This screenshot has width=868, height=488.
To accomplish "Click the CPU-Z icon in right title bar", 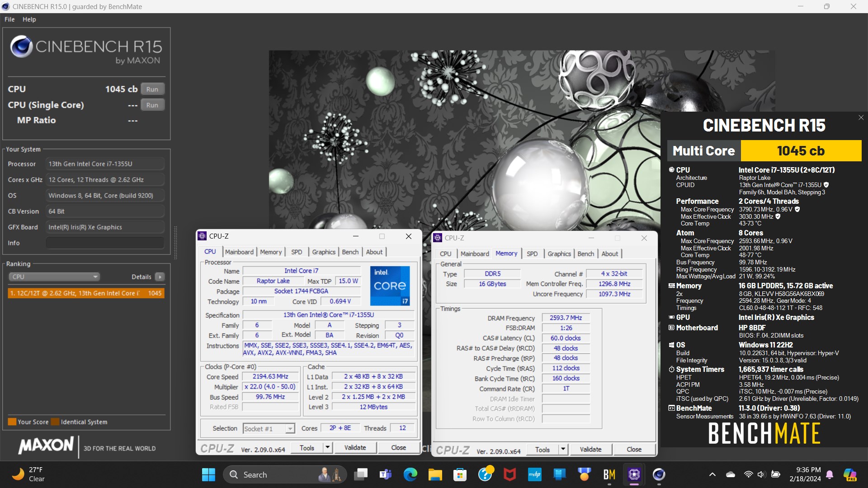I will 438,238.
